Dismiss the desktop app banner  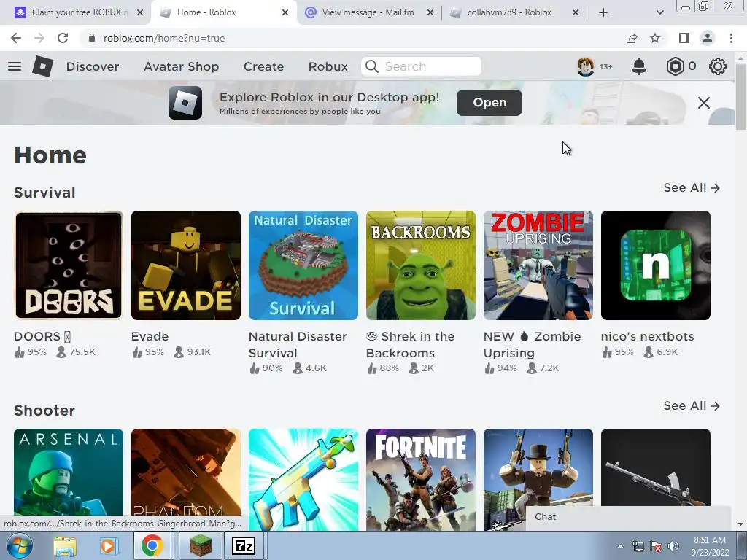click(704, 102)
